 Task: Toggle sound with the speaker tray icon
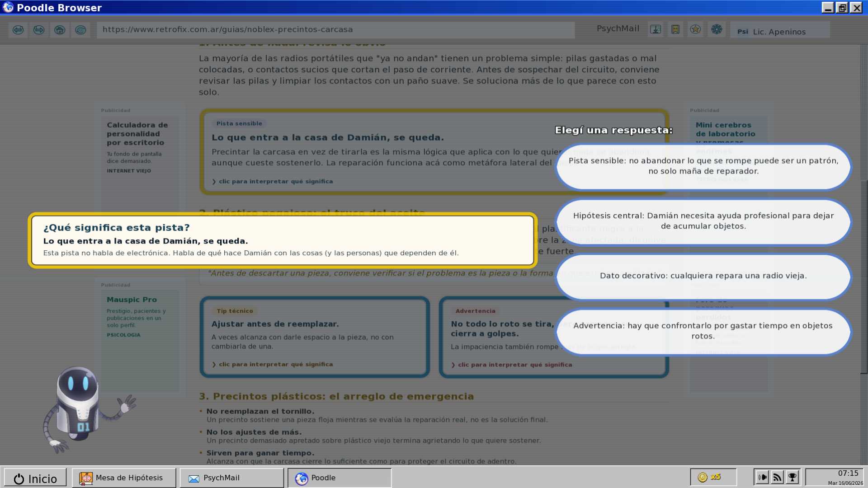pos(763,477)
